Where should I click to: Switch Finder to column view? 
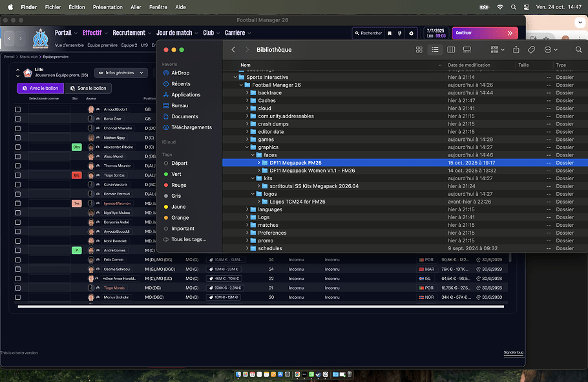click(451, 50)
